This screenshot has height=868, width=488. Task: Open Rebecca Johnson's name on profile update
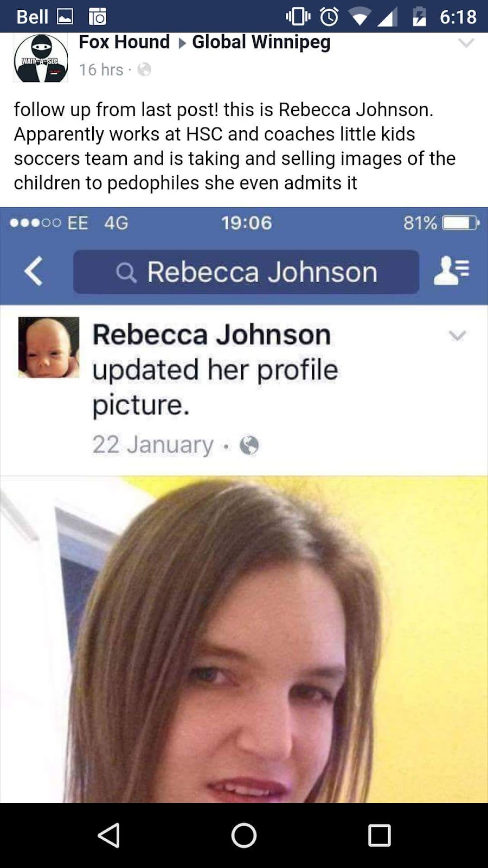211,335
